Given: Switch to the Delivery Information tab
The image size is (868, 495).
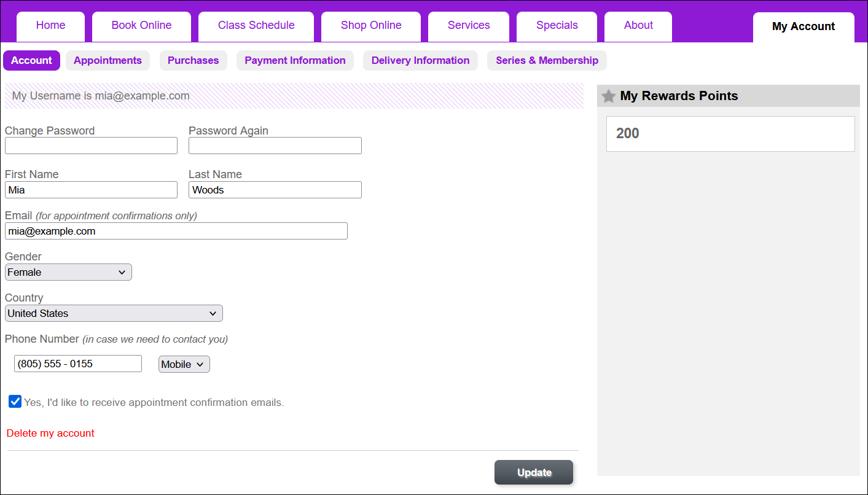Looking at the screenshot, I should point(420,60).
